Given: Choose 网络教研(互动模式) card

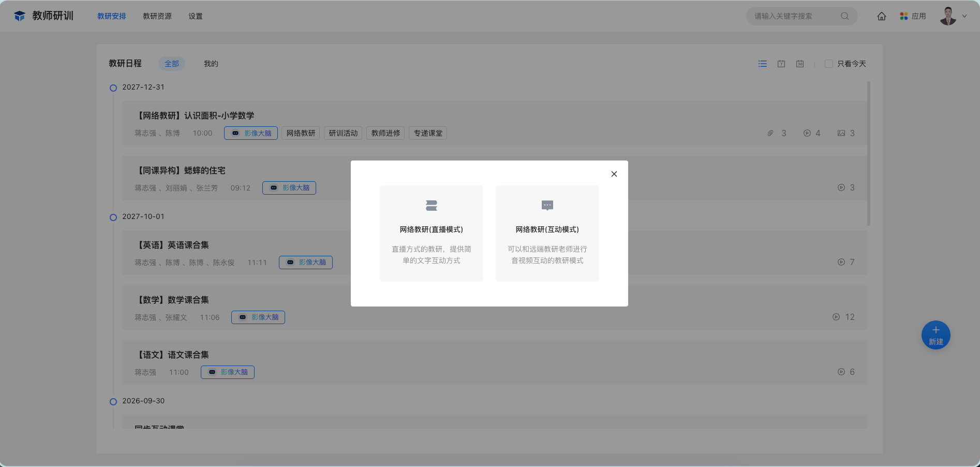Looking at the screenshot, I should point(547,233).
